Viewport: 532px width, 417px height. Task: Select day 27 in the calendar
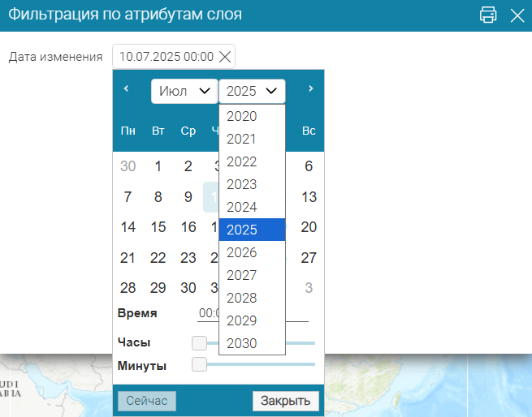click(x=309, y=258)
